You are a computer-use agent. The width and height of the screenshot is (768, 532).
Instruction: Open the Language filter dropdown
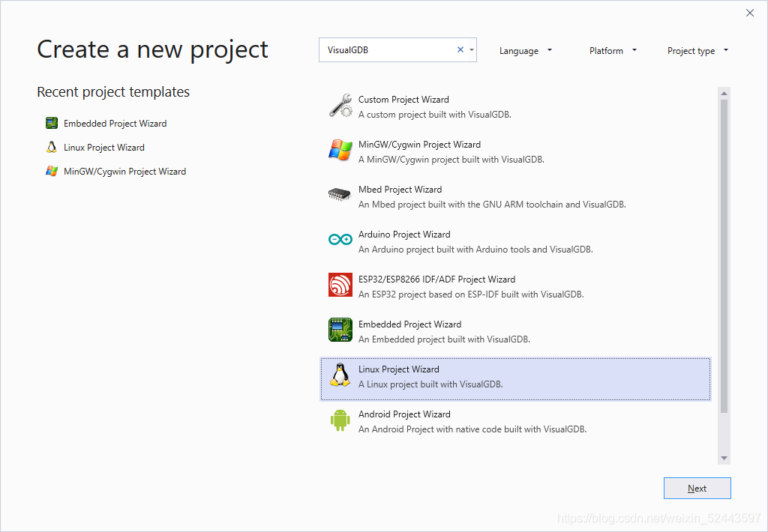click(526, 51)
